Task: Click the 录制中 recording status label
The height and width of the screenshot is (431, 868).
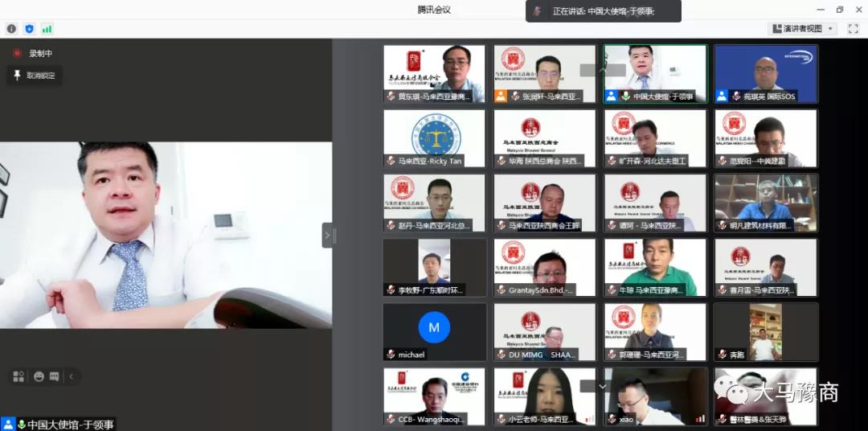Action: click(x=40, y=54)
